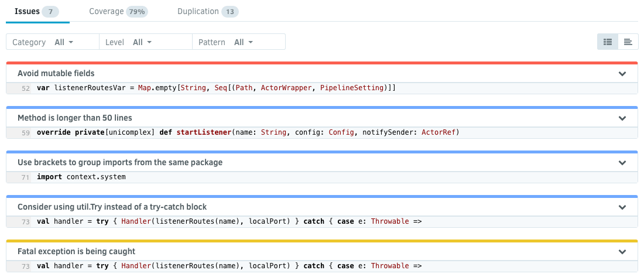Click line number 52 in code

pyautogui.click(x=25, y=88)
